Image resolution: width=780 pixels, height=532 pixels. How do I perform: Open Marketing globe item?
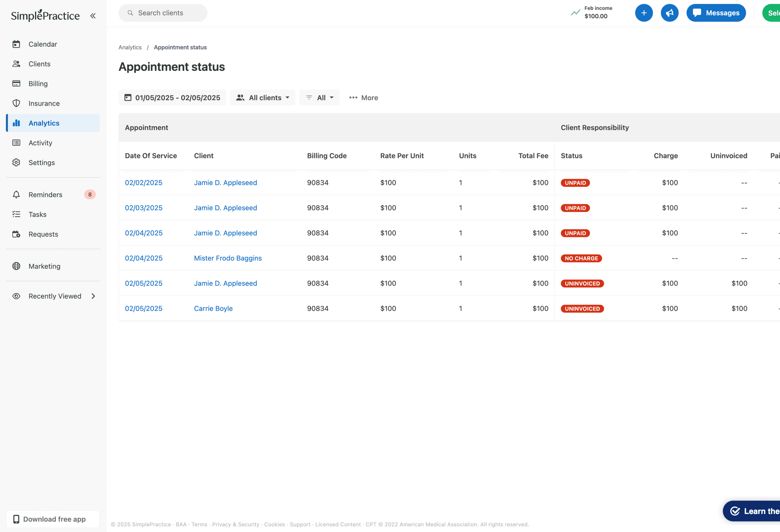pyautogui.click(x=44, y=266)
